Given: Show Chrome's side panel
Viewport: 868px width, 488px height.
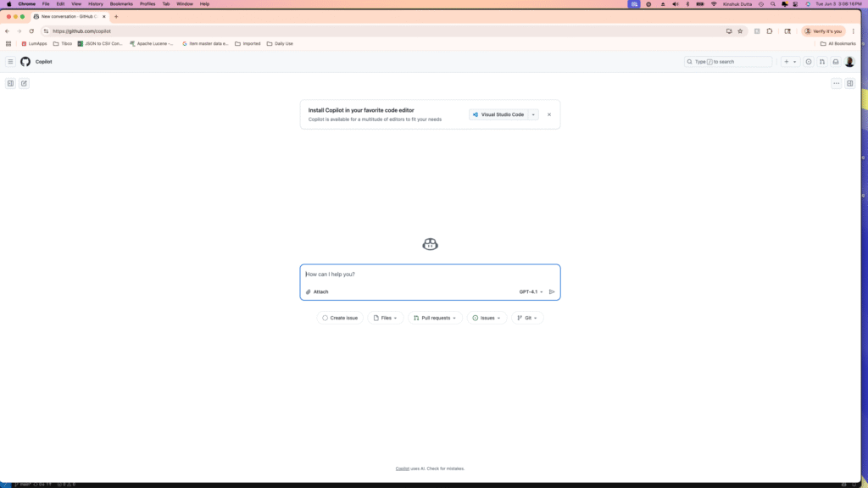Looking at the screenshot, I should (x=787, y=31).
